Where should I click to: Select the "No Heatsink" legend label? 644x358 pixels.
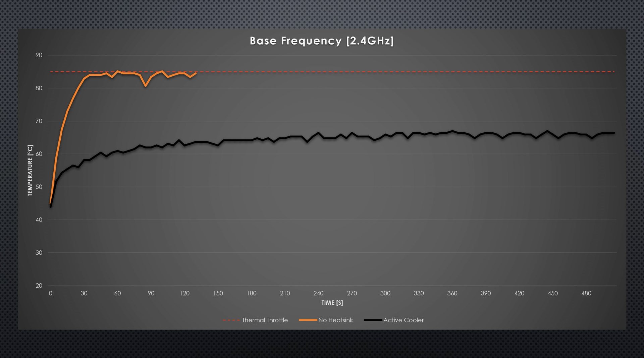(335, 320)
